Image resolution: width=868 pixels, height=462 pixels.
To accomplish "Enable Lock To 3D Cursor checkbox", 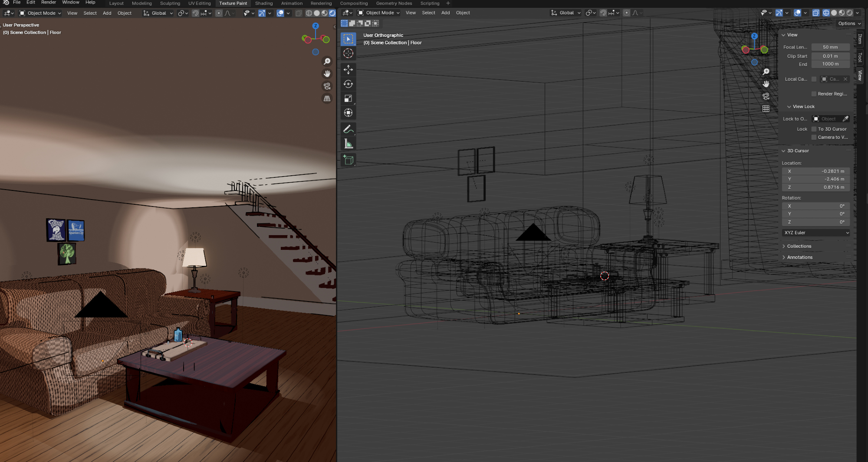I will 814,129.
